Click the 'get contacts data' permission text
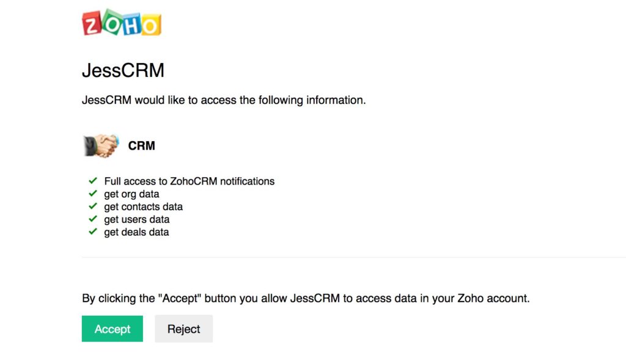 [x=143, y=207]
